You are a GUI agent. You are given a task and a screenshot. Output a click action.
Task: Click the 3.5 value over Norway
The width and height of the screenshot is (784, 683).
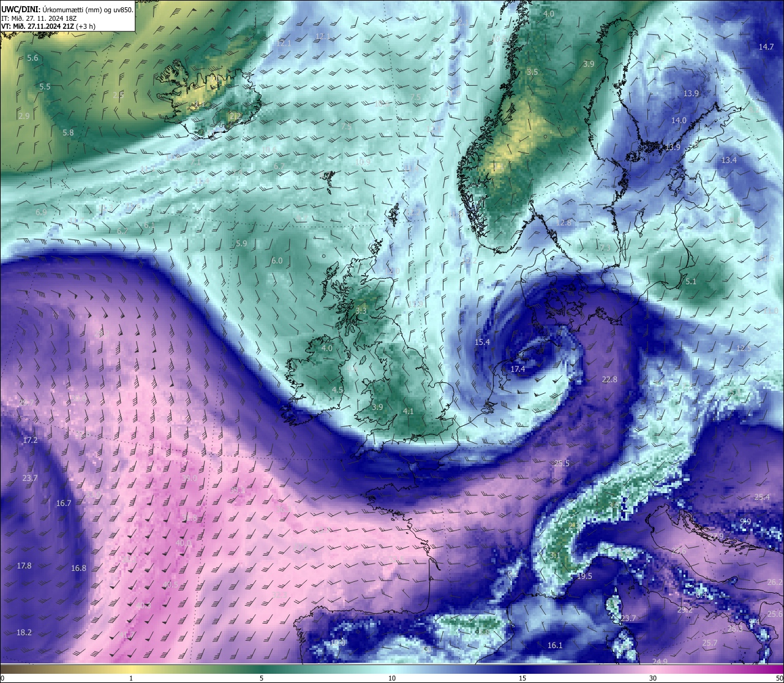pos(532,72)
